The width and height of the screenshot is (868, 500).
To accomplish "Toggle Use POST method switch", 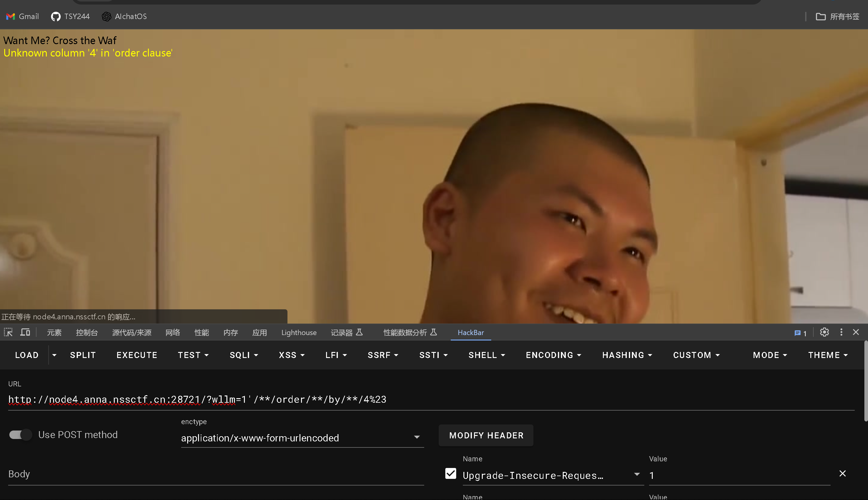I will 20,435.
